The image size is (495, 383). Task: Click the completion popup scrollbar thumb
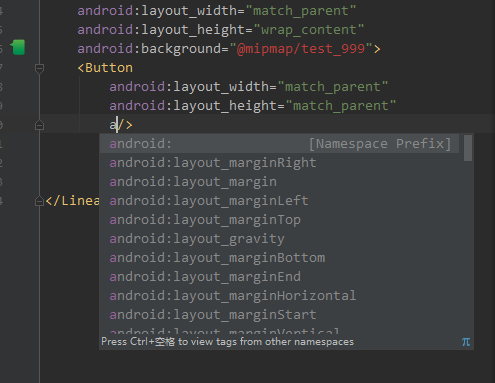(x=468, y=148)
